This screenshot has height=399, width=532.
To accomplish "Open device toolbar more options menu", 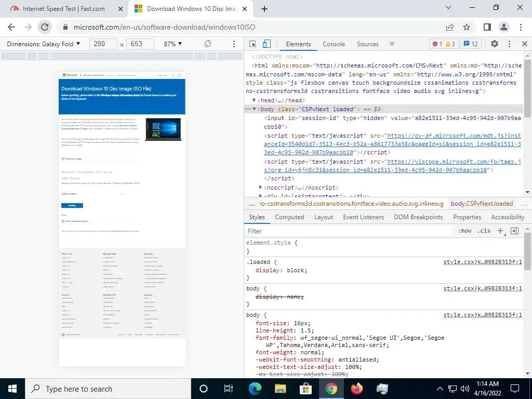I will point(234,44).
